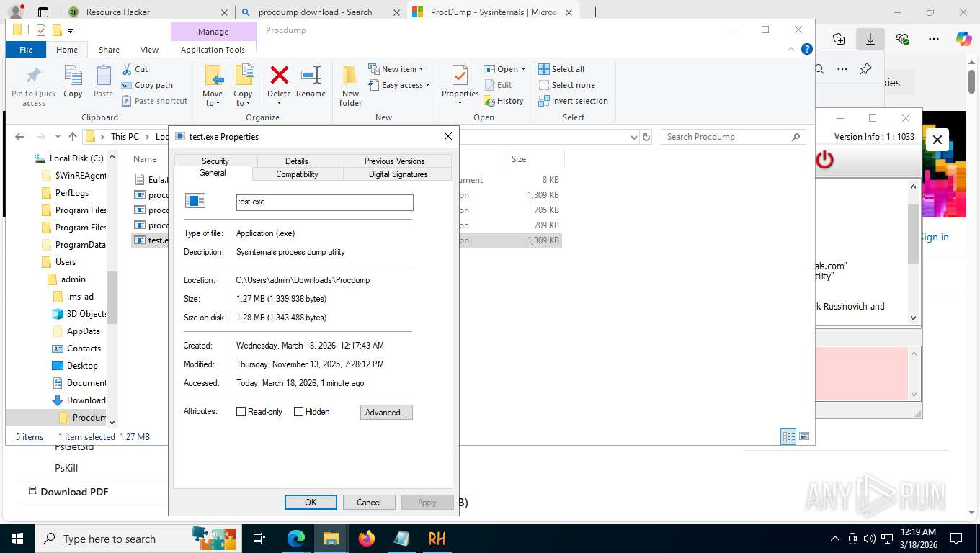Open Firefox from taskbar
This screenshot has height=553, width=980.
[367, 539]
